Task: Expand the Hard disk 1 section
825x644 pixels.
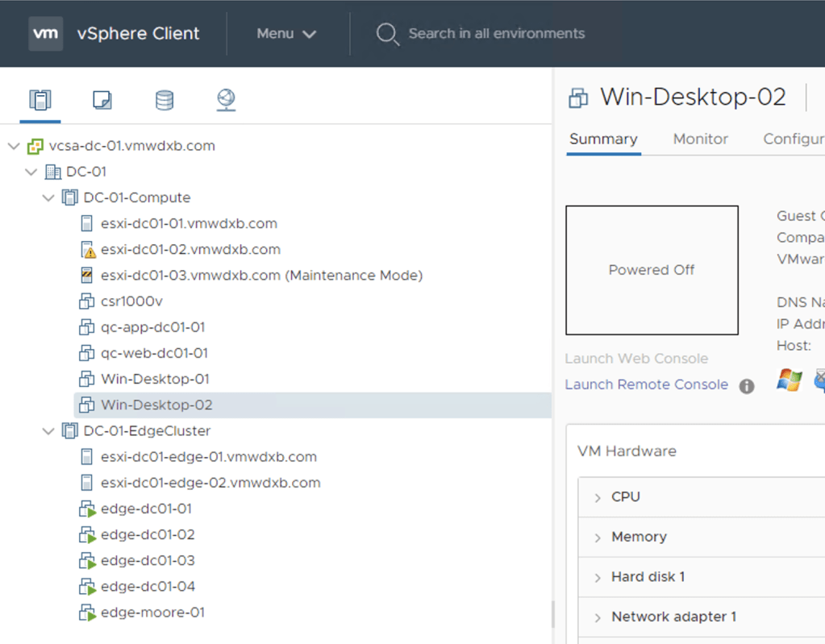Action: click(598, 577)
